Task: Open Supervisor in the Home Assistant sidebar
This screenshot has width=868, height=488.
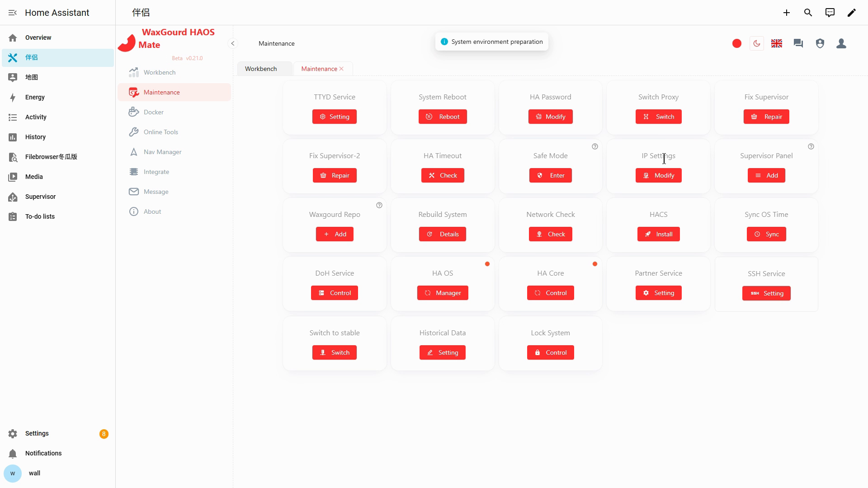Action: pyautogui.click(x=58, y=197)
